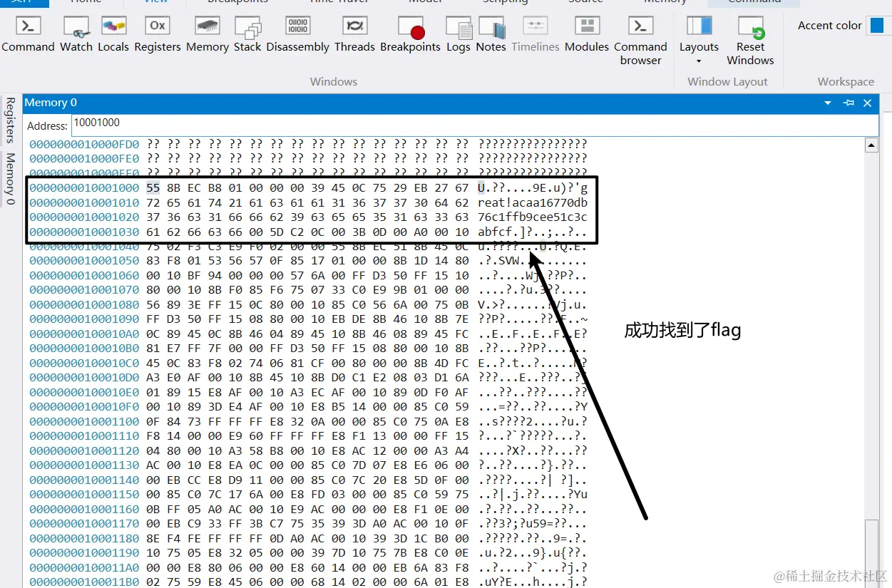
Task: Switch to Memory 0 side tab
Action: coord(10,179)
